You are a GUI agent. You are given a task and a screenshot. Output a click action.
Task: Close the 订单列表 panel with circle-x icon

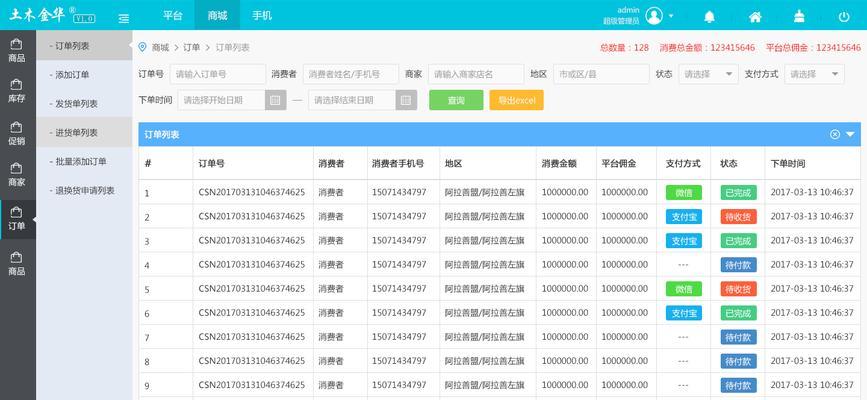pyautogui.click(x=835, y=134)
